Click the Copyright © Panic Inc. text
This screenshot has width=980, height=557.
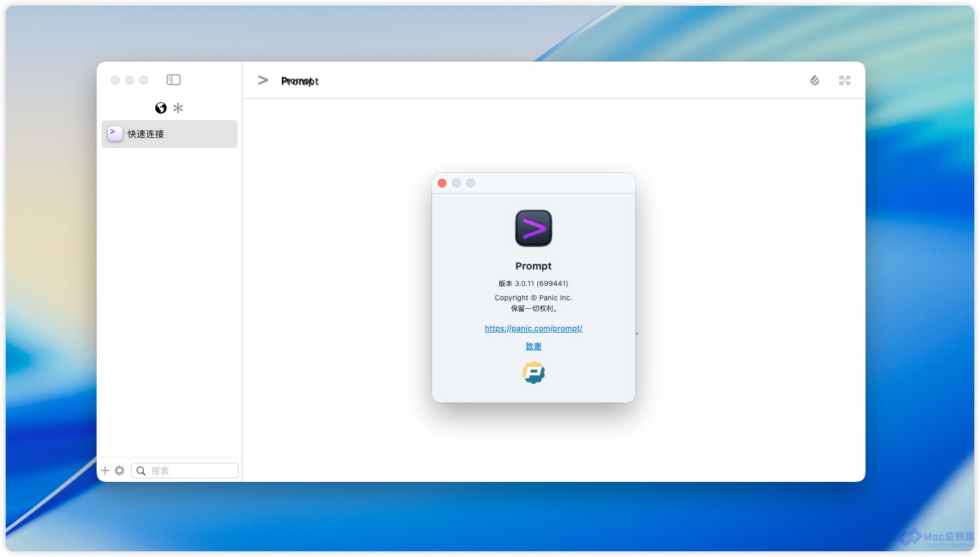coord(534,297)
